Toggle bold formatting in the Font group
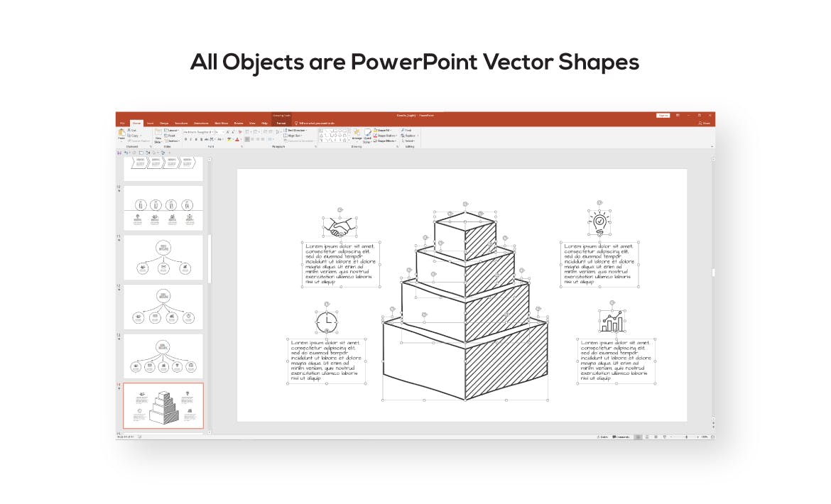Viewport: 831px width, 504px height. pyautogui.click(x=186, y=138)
